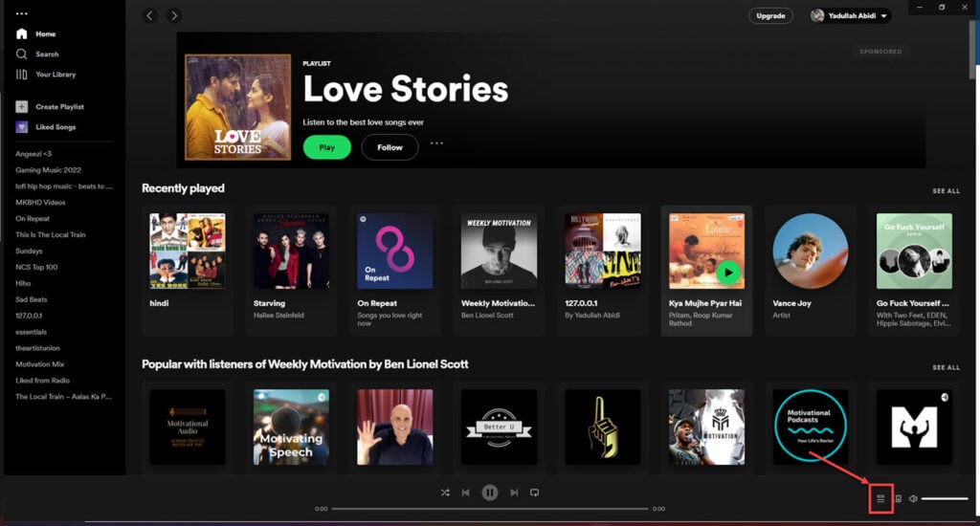980x526 pixels.
Task: Open MKBHD Videos playlist
Action: click(40, 203)
